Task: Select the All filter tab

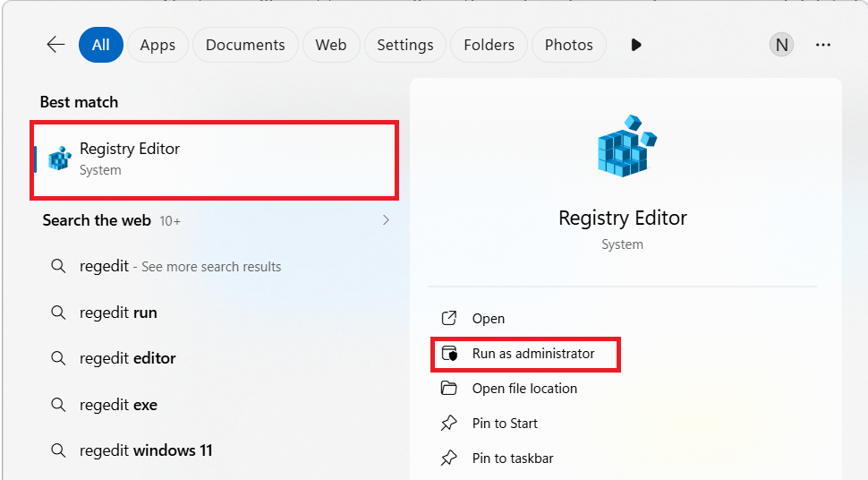Action: [101, 45]
